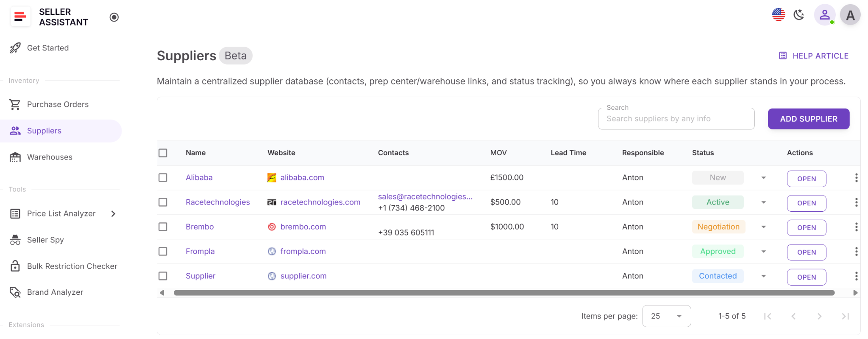868x339 pixels.
Task: Click the sidebar pin radio icon
Action: tap(114, 17)
